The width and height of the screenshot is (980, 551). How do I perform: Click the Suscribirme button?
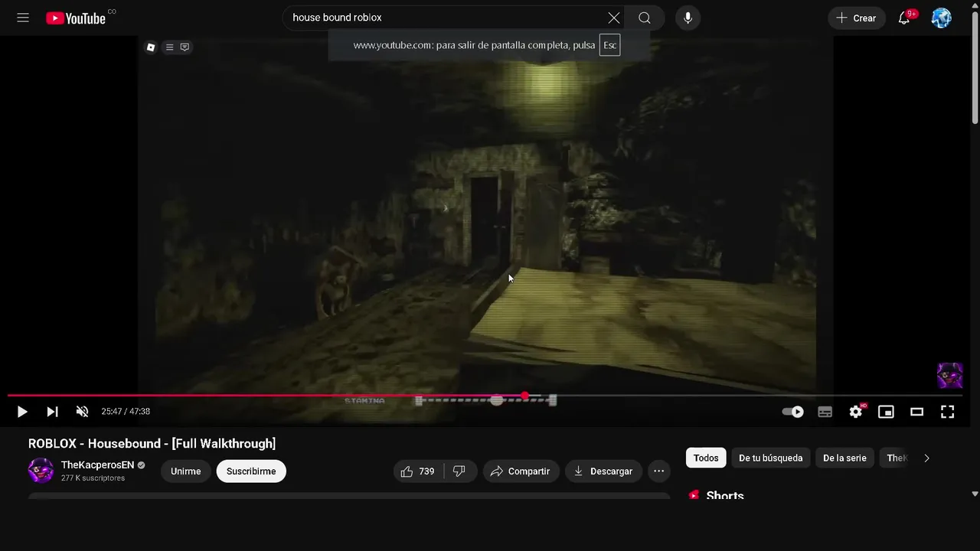[251, 471]
